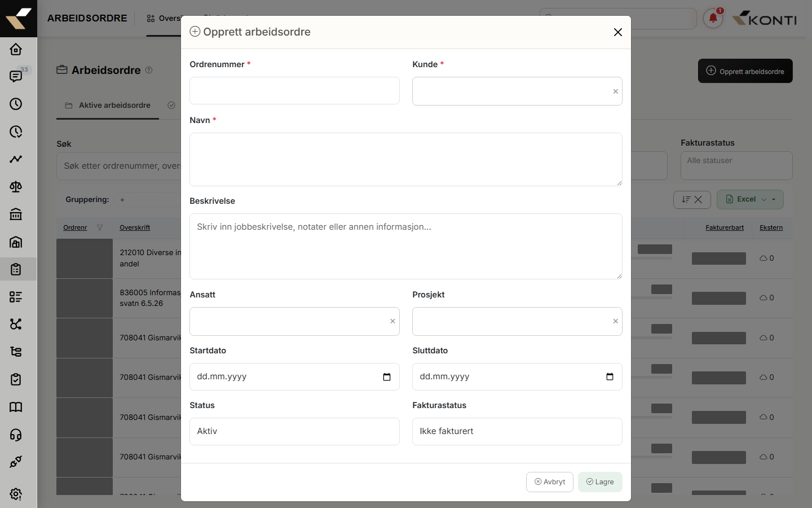Sort by Ekstern column header
The image size is (812, 508).
pyautogui.click(x=771, y=227)
